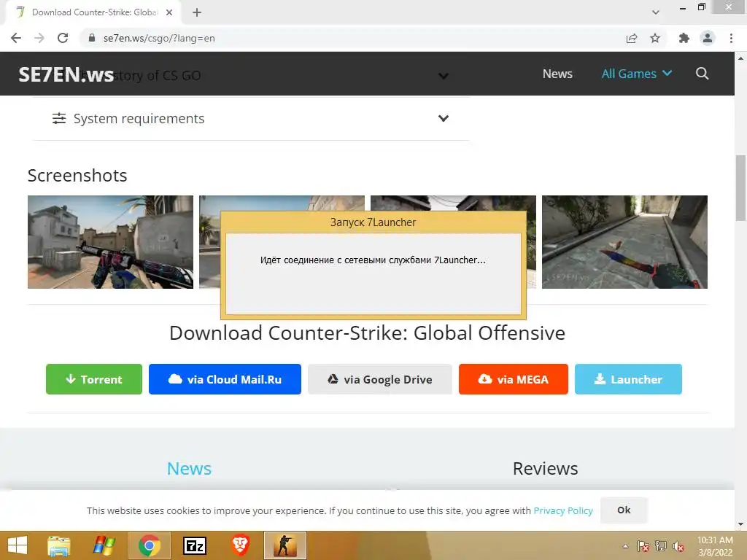Click the scrollbar down arrow
Screen dimensions: 747x560
tap(741, 524)
